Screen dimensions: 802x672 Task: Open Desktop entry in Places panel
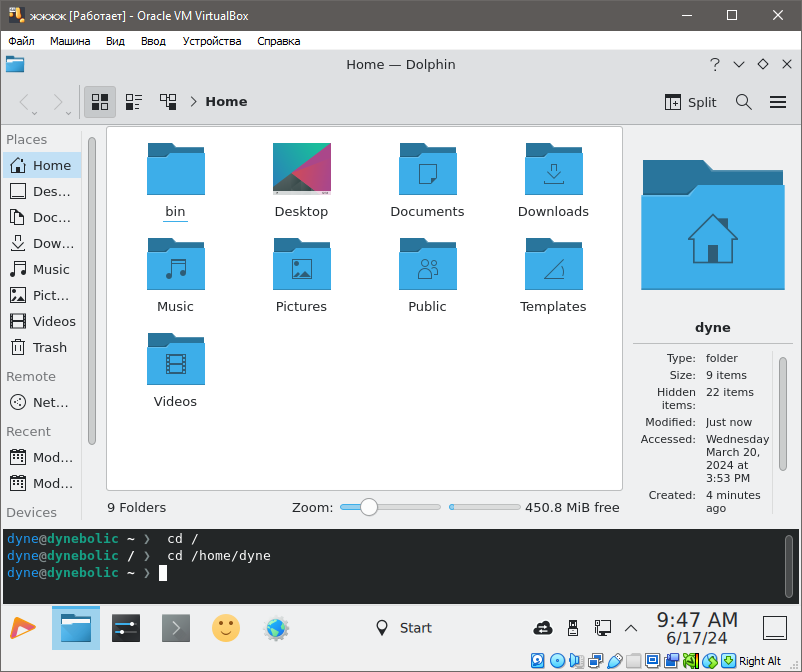pyautogui.click(x=42, y=191)
